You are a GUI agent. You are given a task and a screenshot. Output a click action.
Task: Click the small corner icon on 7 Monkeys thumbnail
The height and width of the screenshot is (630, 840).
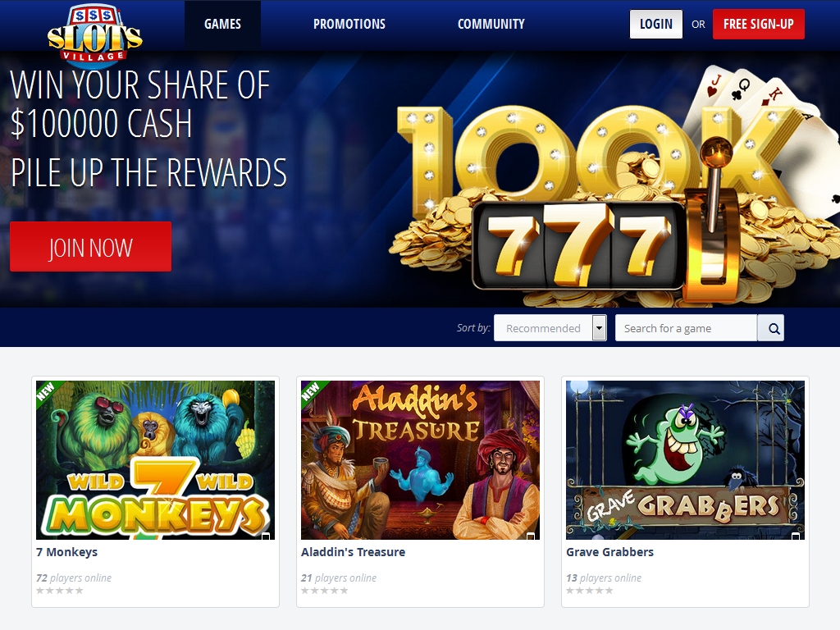coord(265,536)
